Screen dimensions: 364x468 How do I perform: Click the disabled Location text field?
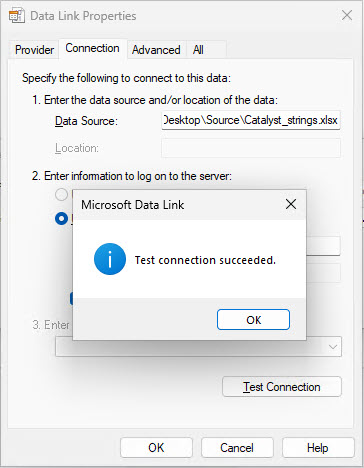tap(251, 148)
